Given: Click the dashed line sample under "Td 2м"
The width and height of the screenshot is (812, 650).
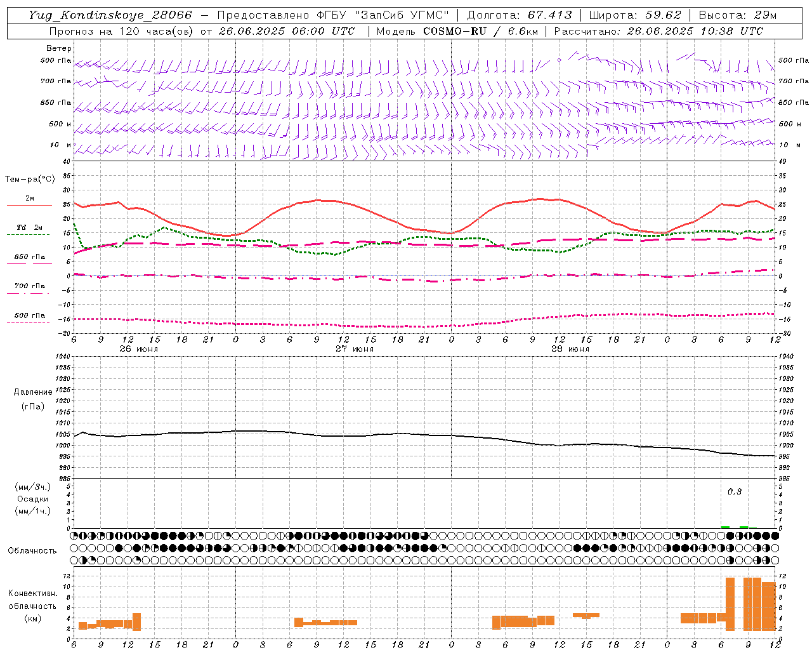Looking at the screenshot, I should point(29,234).
